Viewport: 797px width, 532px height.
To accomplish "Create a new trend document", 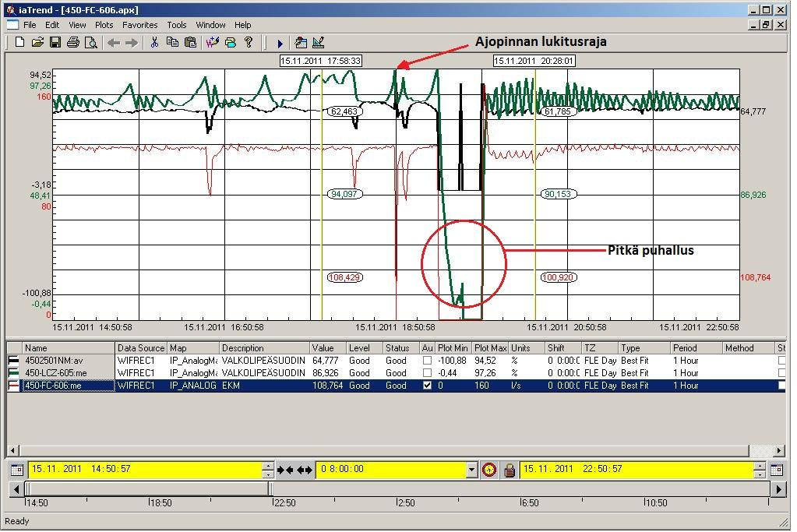I will click(19, 42).
